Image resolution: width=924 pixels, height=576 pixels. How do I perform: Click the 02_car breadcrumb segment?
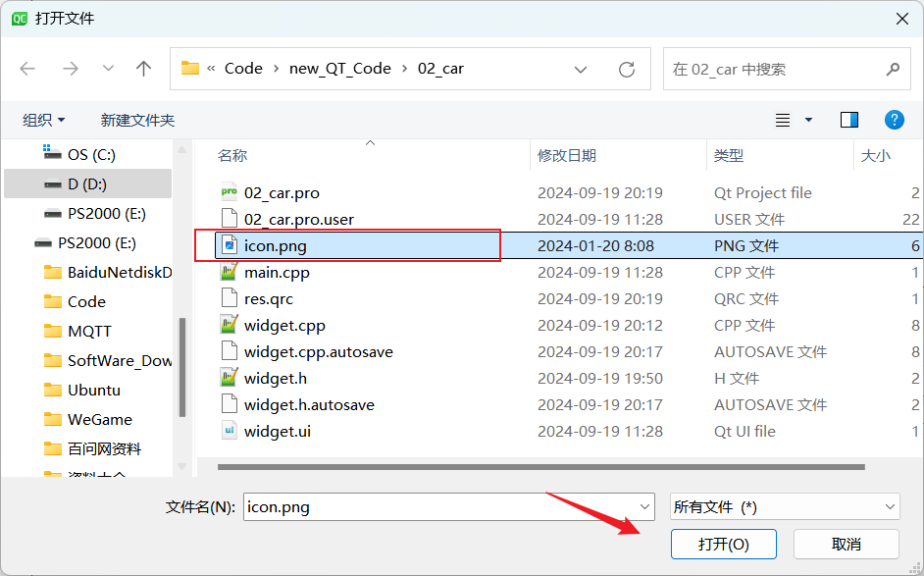pos(440,69)
